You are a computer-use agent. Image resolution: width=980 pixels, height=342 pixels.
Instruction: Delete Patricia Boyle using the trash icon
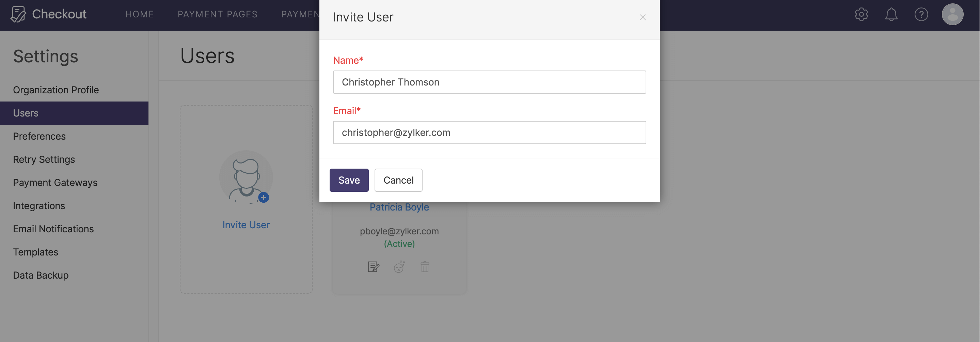(425, 267)
